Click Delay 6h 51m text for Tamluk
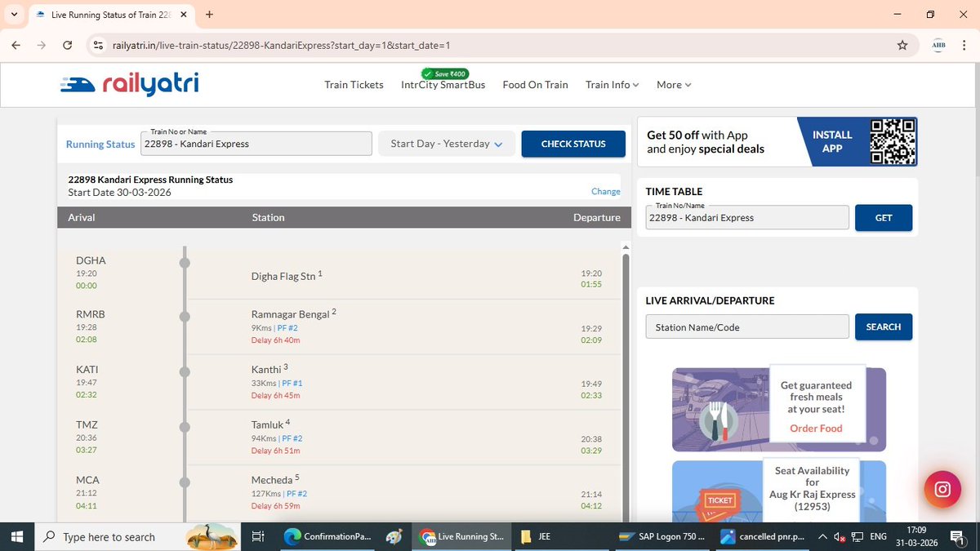This screenshot has width=980, height=551. point(275,451)
